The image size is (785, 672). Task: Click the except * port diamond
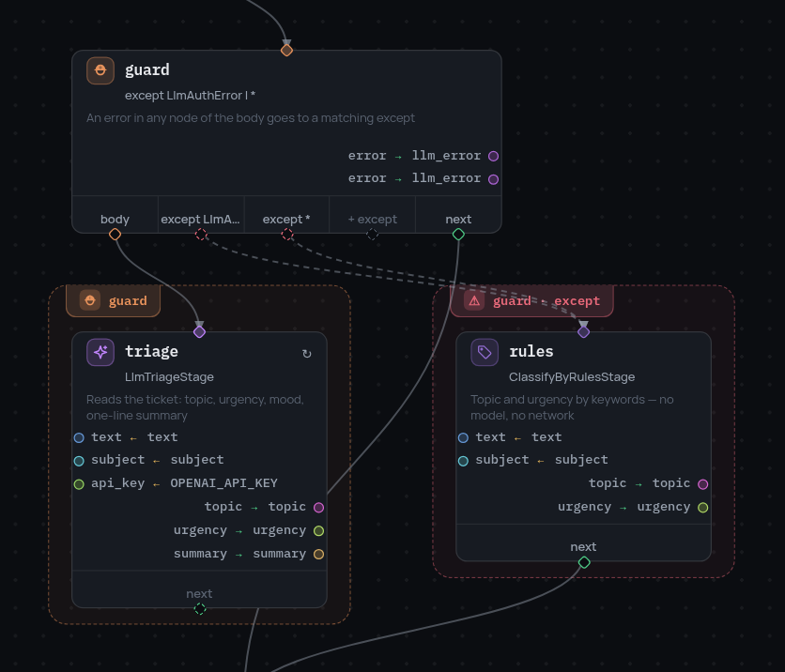pos(287,235)
